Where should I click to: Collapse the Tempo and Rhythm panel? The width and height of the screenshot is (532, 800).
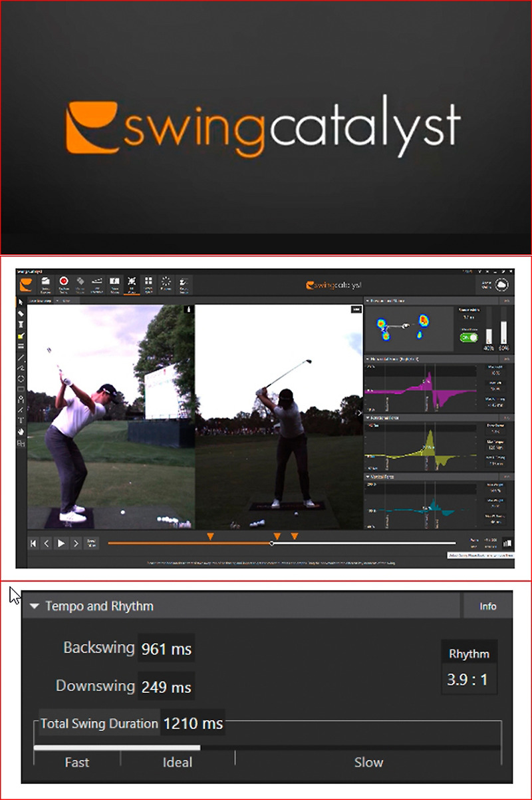click(x=35, y=606)
